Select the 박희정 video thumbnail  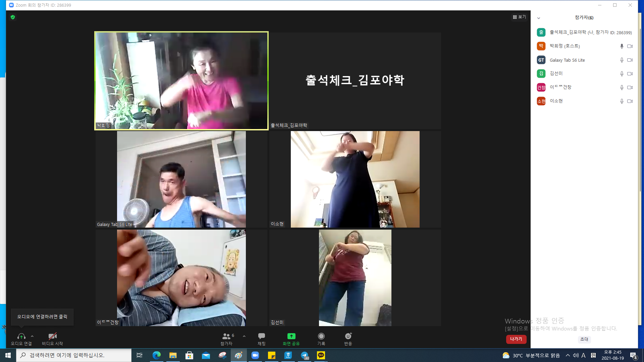click(181, 81)
